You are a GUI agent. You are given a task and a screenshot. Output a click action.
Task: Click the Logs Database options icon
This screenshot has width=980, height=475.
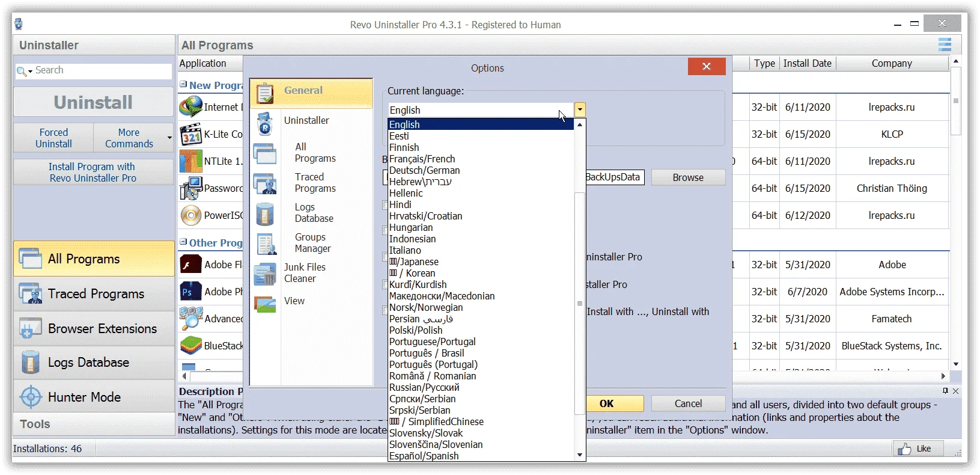tap(264, 214)
